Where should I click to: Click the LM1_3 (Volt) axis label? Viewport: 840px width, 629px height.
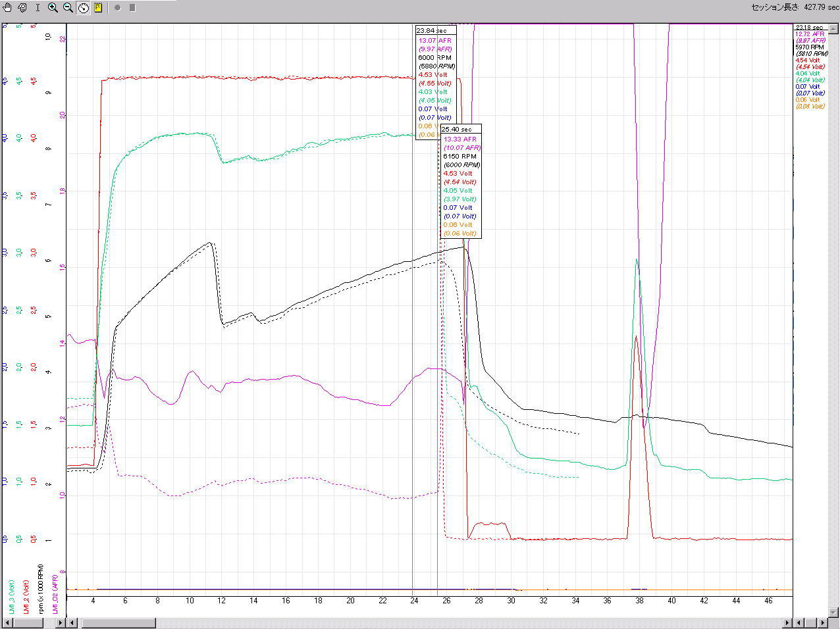(13, 596)
